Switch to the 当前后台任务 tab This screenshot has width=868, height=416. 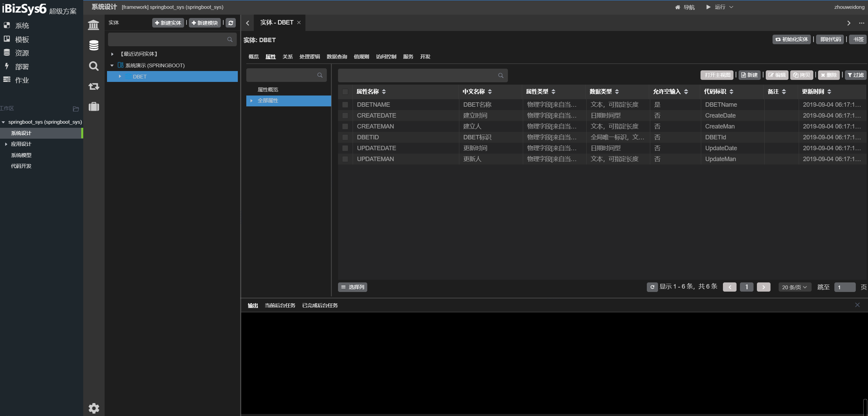coord(280,306)
